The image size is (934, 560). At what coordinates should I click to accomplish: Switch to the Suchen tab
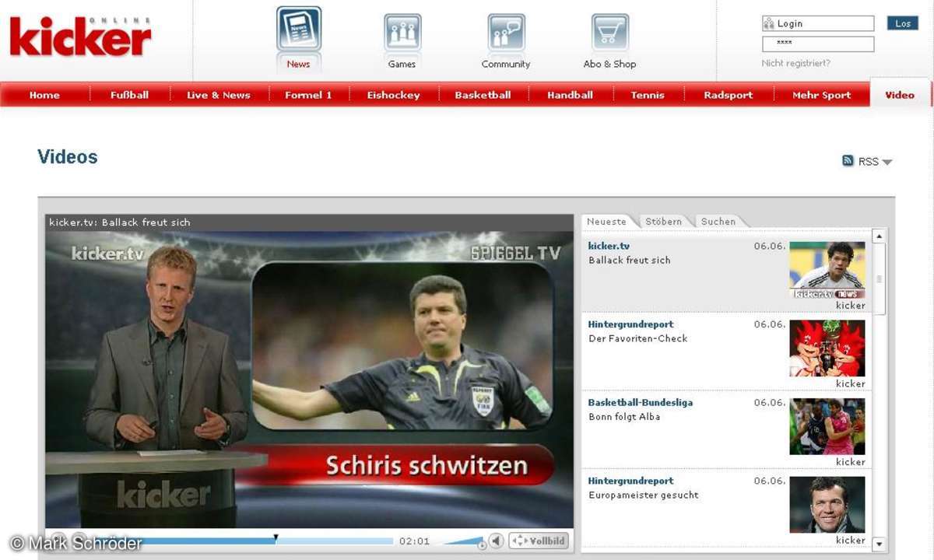click(x=718, y=222)
